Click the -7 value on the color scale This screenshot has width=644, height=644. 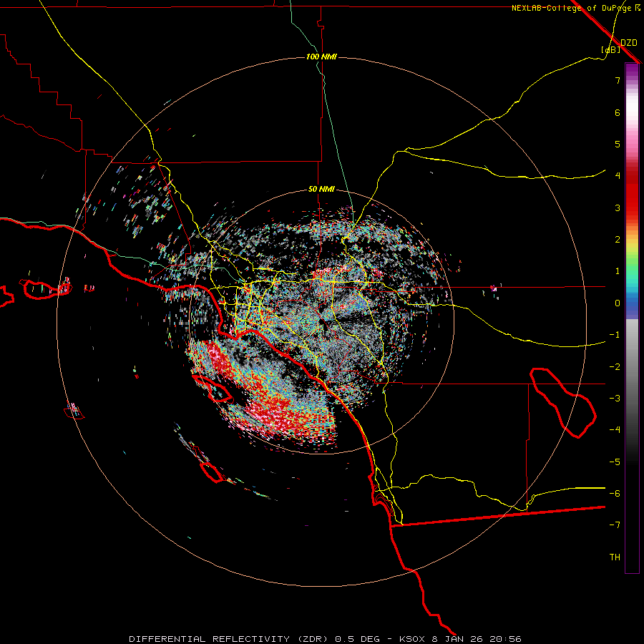pyautogui.click(x=615, y=525)
